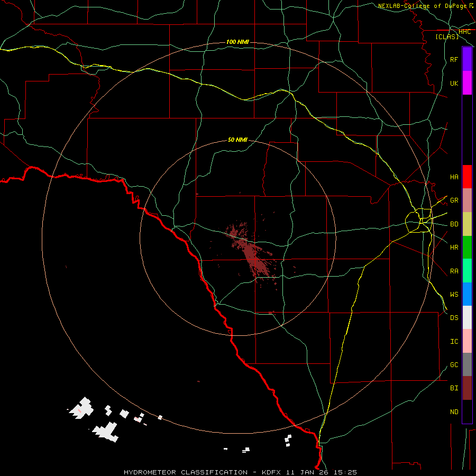Click the 50 NMI range ring label
This screenshot has height=476, width=476.
click(237, 140)
